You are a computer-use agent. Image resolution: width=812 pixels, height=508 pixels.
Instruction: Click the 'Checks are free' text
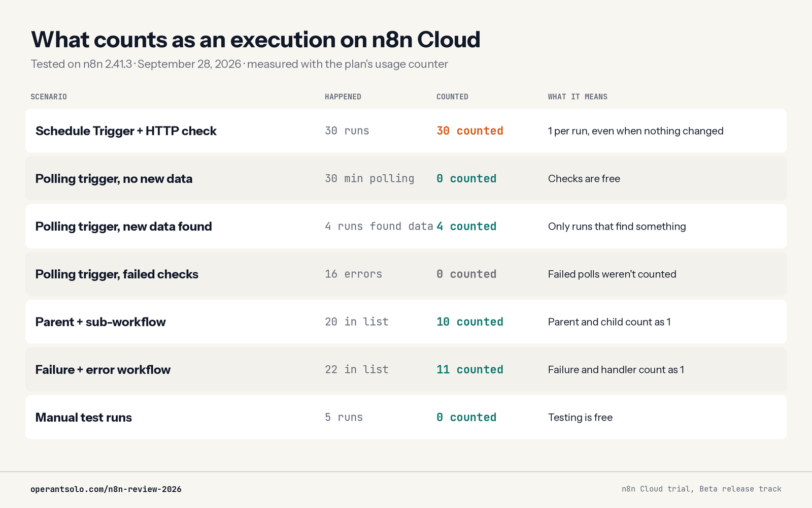click(584, 179)
